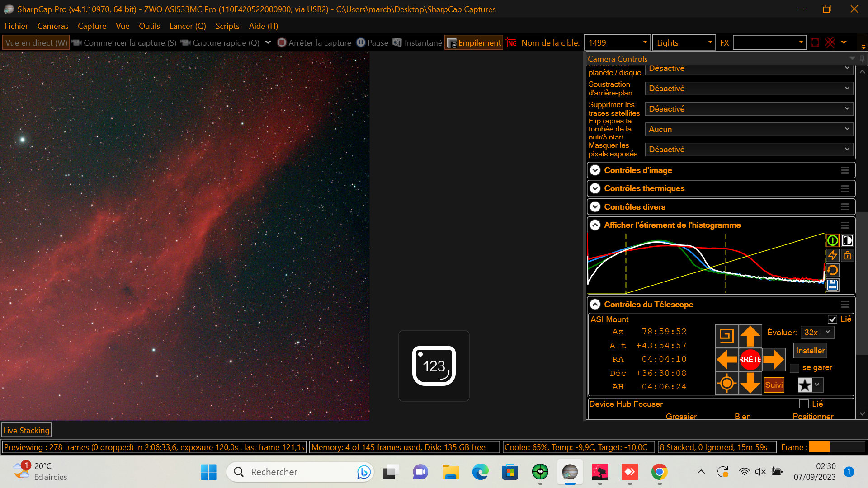Open the Lights frame type dropdown
868x488 pixels.
tap(684, 42)
